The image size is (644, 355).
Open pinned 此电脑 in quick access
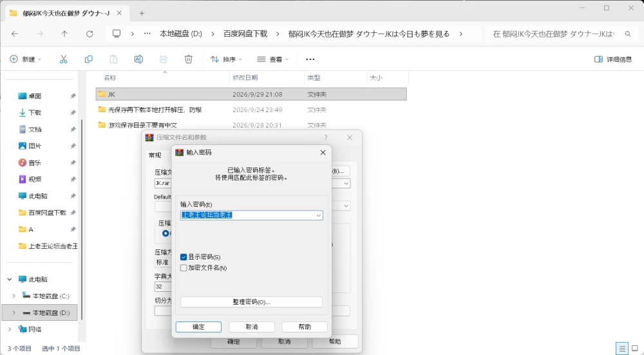coord(38,196)
